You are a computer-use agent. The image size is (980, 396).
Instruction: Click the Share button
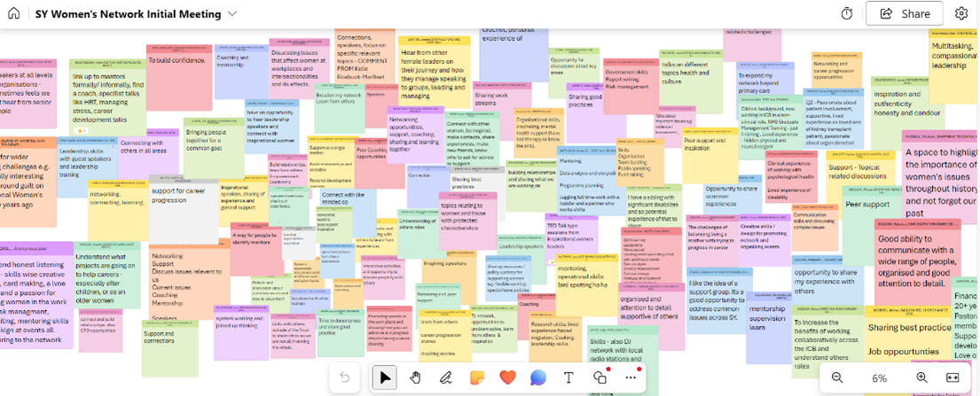pos(905,14)
